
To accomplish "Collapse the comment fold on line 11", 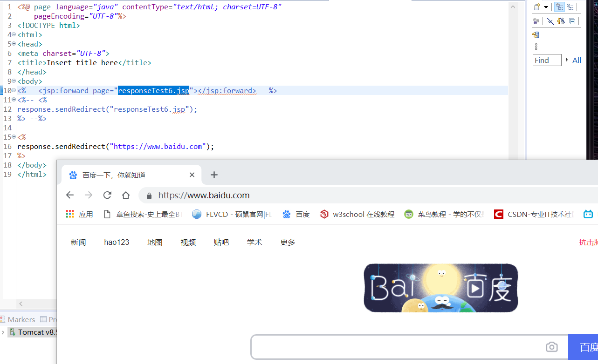I will pyautogui.click(x=14, y=100).
